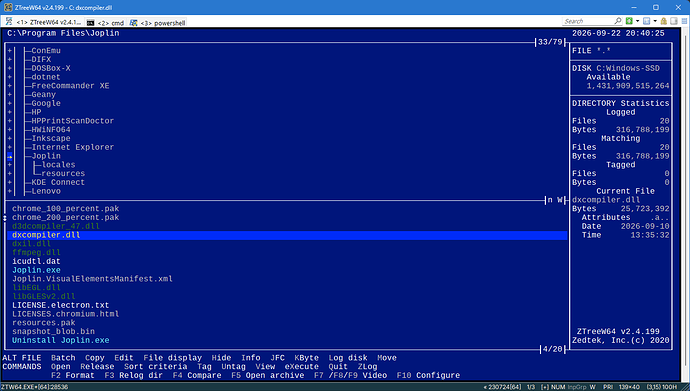This screenshot has height=391, width=690.
Task: Click F3 Relog dir
Action: click(133, 375)
